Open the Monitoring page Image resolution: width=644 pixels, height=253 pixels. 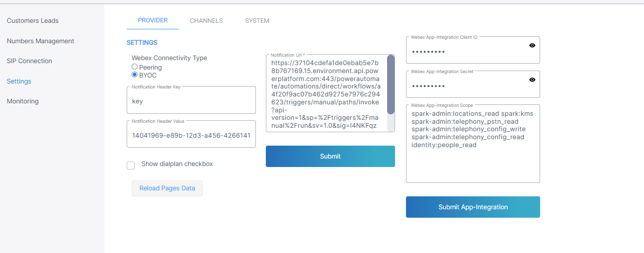pyautogui.click(x=22, y=101)
